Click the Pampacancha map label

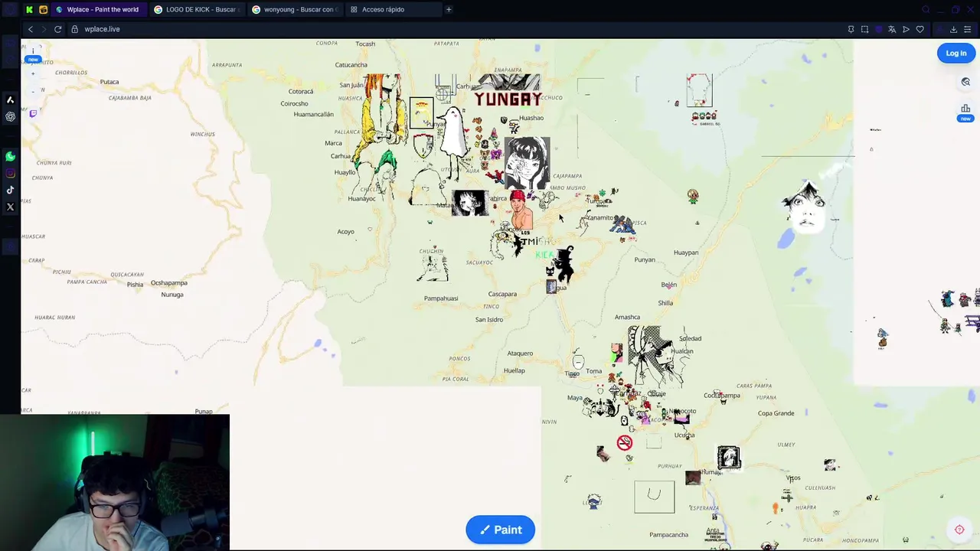tap(668, 535)
